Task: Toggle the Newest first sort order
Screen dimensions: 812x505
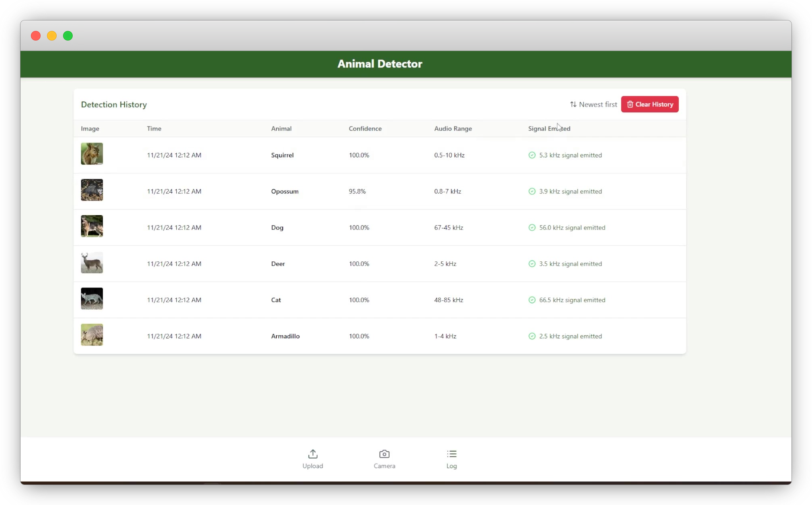Action: click(x=598, y=104)
